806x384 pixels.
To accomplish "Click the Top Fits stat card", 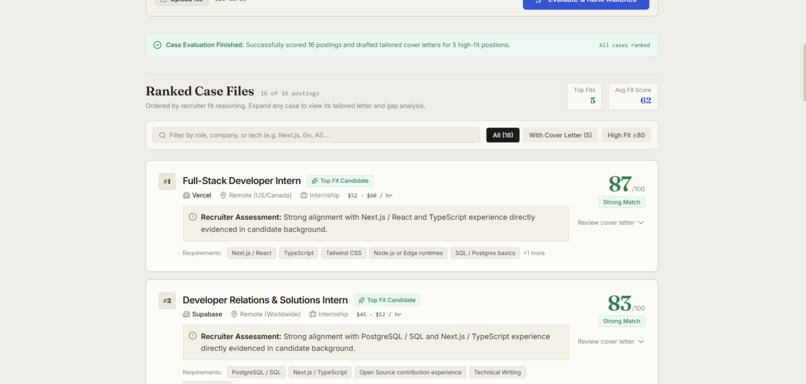I will click(x=584, y=96).
